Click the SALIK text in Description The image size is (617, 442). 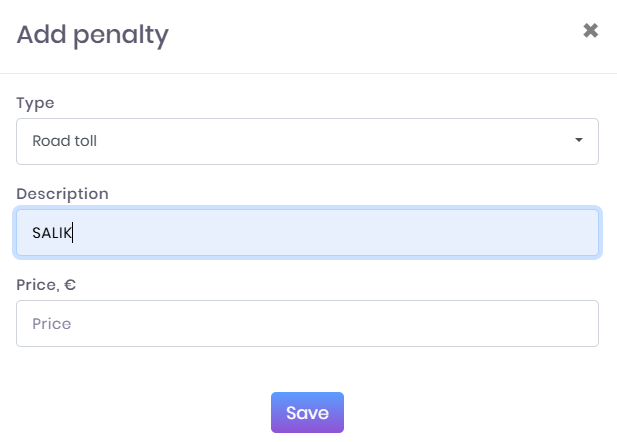click(x=52, y=233)
